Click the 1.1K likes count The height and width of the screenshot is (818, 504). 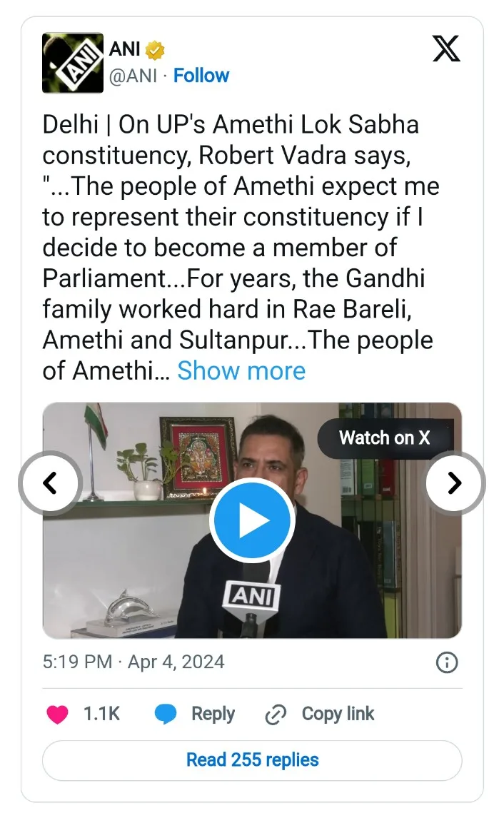click(x=101, y=714)
